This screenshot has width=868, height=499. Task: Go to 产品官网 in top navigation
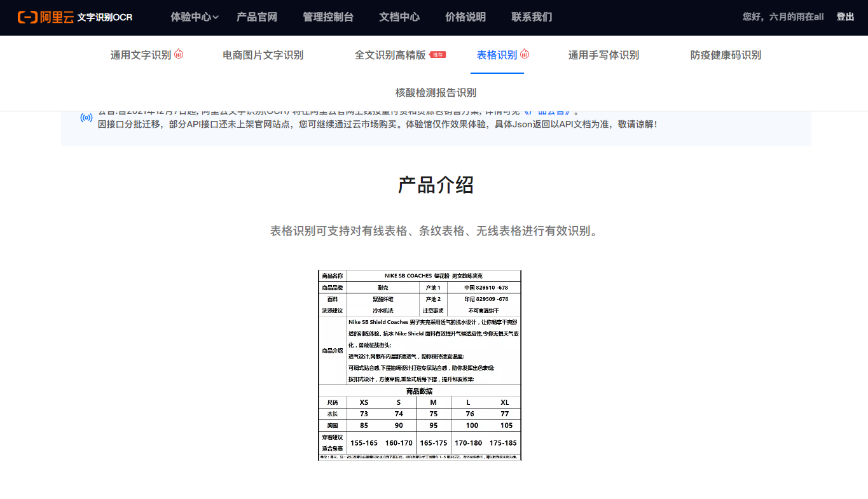coord(257,17)
